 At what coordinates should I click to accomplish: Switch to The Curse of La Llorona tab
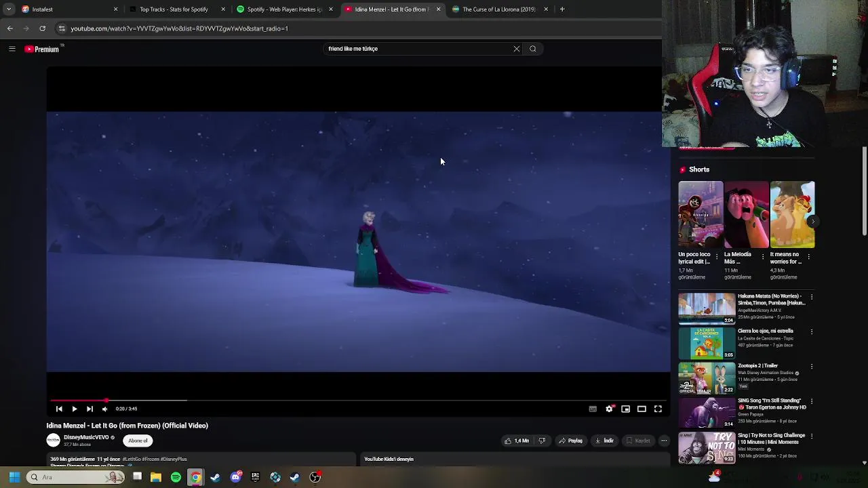pos(499,9)
